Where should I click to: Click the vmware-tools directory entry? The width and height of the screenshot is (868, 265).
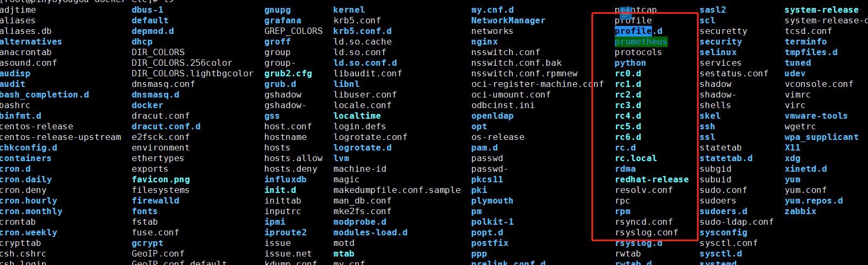point(816,116)
